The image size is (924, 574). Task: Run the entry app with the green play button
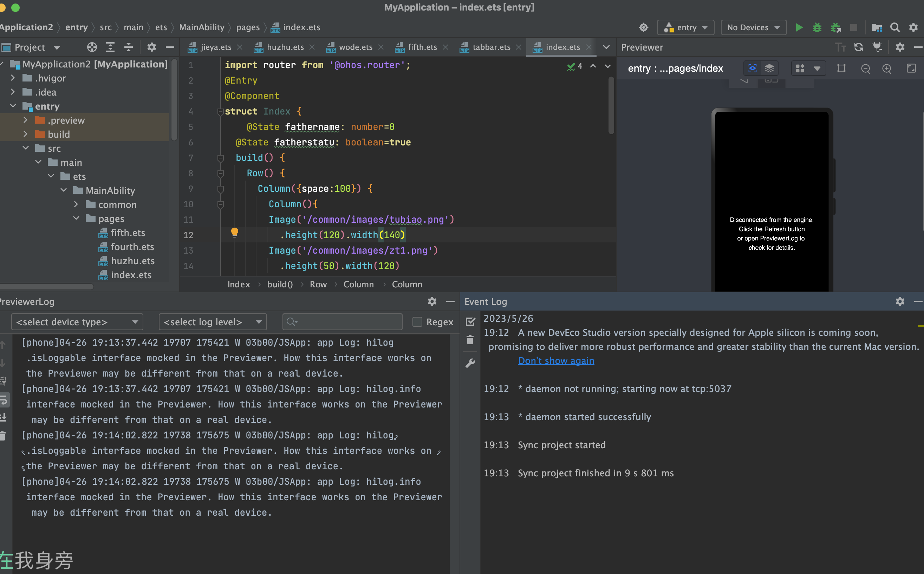[x=799, y=27]
